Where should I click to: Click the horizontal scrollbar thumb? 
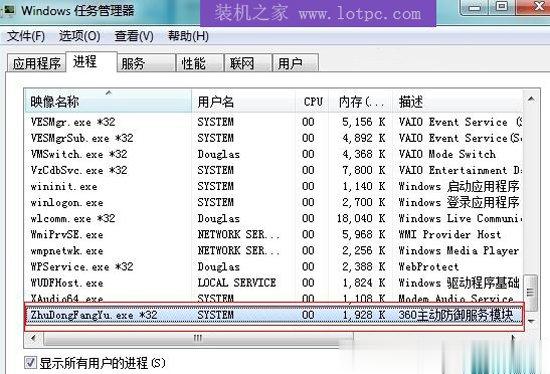[198, 338]
